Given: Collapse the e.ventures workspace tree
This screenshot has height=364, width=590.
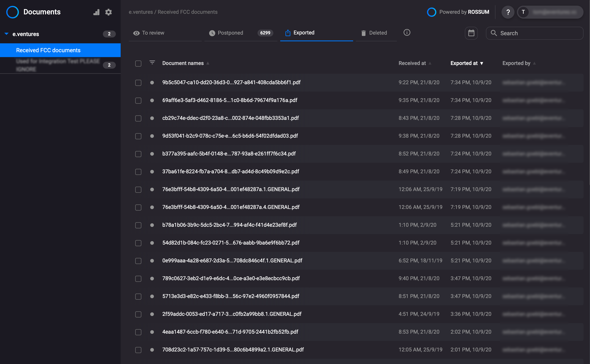Looking at the screenshot, I should pyautogui.click(x=6, y=34).
